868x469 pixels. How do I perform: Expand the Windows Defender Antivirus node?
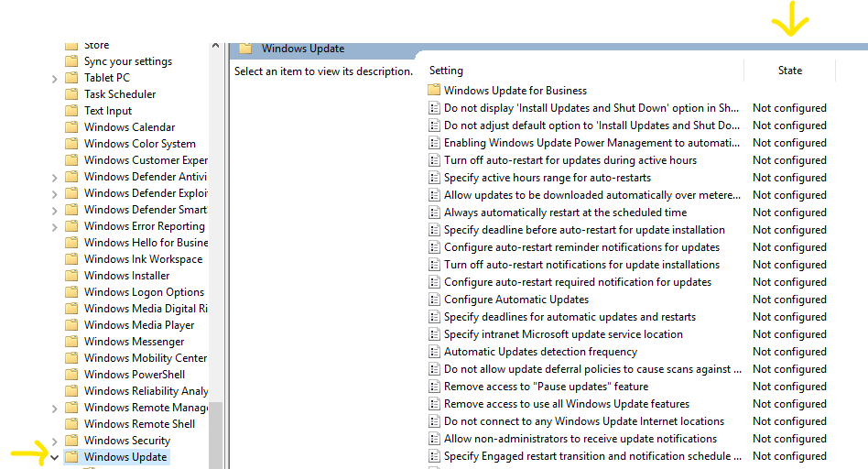point(54,178)
